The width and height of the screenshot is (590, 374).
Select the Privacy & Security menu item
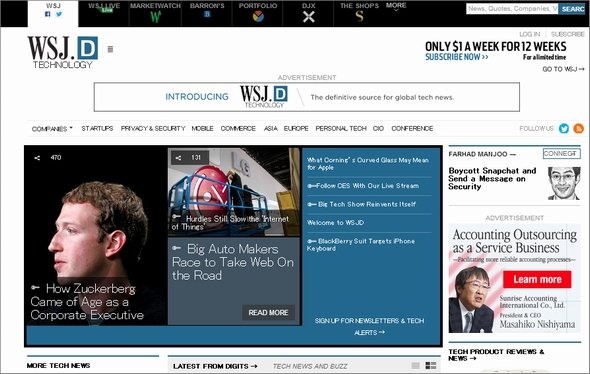pyautogui.click(x=153, y=128)
